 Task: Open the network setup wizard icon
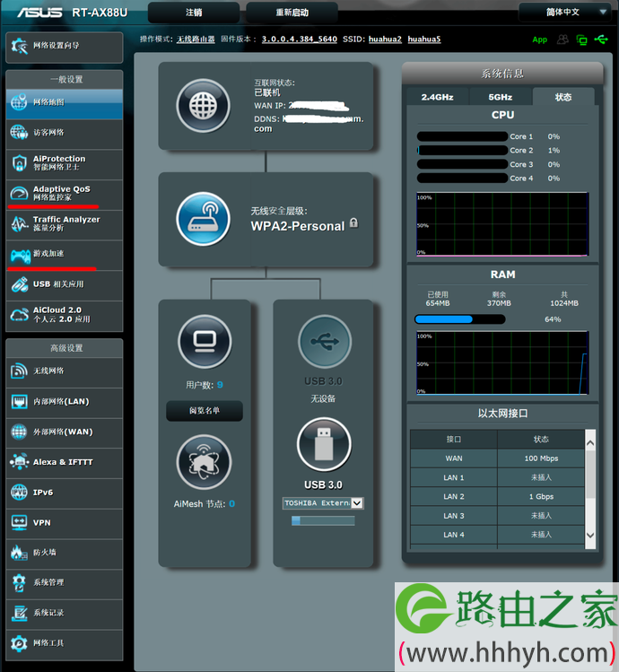[20, 46]
